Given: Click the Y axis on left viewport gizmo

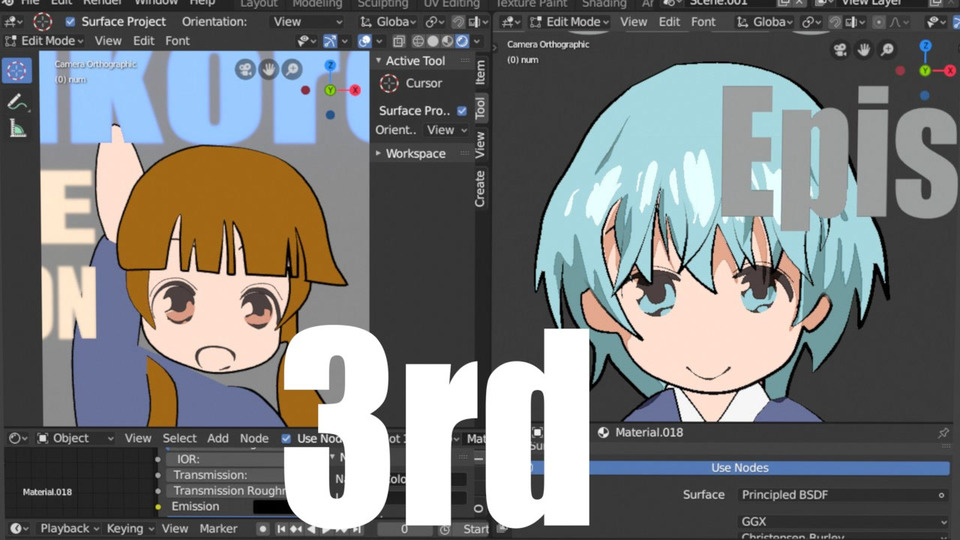Looking at the screenshot, I should point(330,90).
